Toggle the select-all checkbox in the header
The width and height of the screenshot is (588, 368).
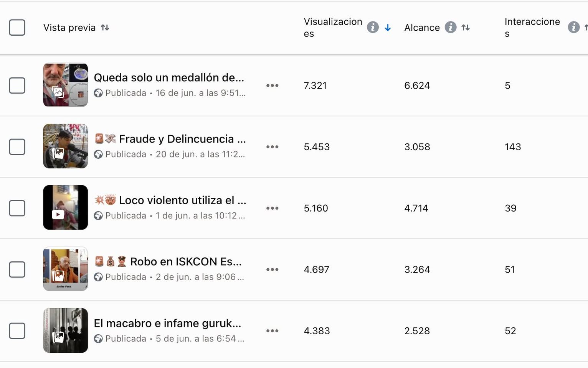click(17, 28)
